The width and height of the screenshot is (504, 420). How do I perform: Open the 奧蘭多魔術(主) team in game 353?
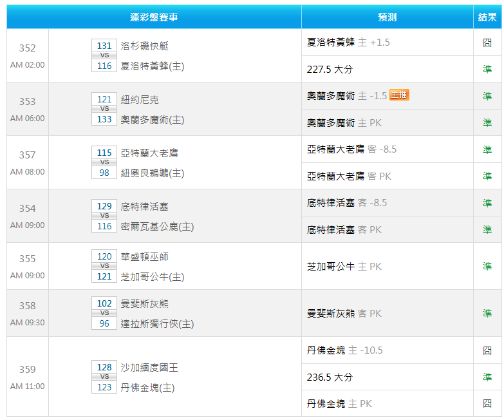[153, 120]
